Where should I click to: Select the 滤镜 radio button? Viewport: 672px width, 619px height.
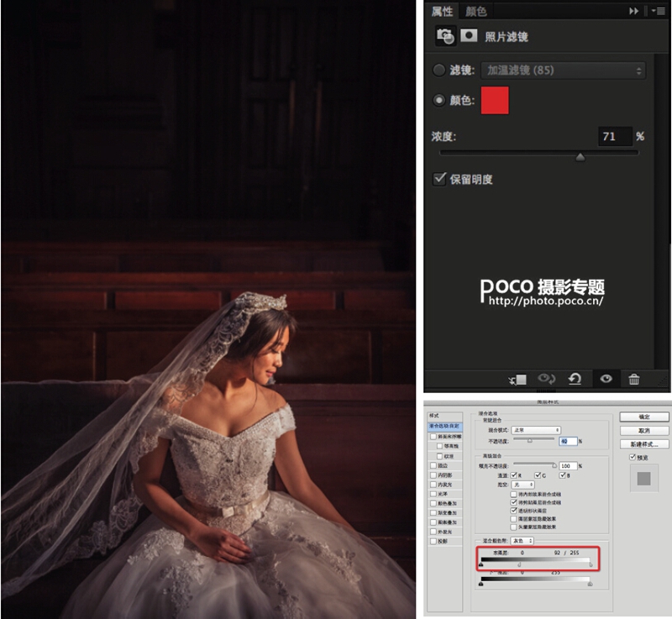click(x=438, y=70)
